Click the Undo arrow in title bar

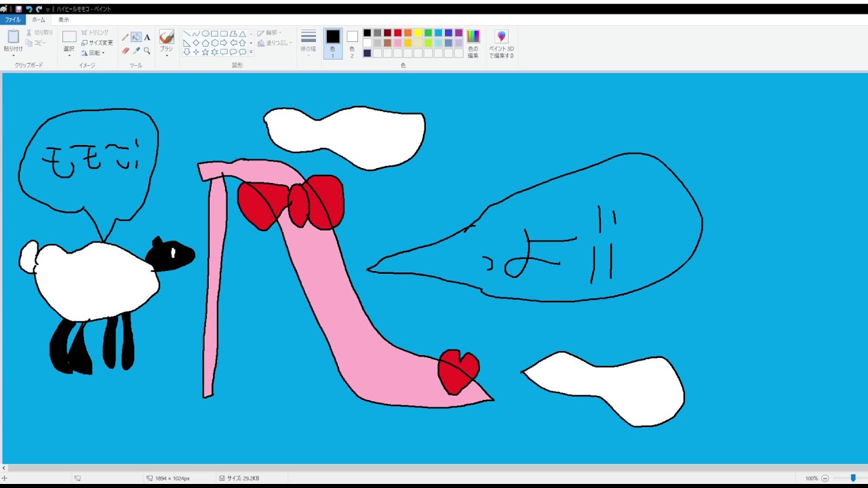[29, 9]
